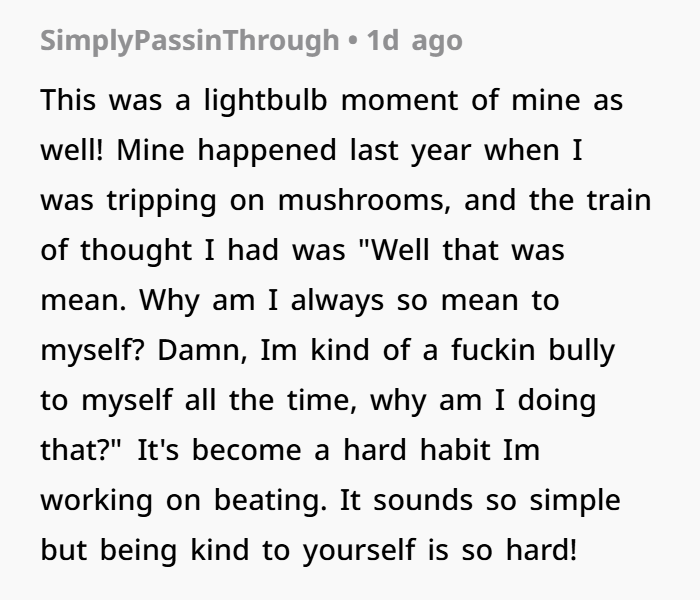Screen dimensions: 700x600
Task: Click the word always in the comment
Action: point(337,300)
